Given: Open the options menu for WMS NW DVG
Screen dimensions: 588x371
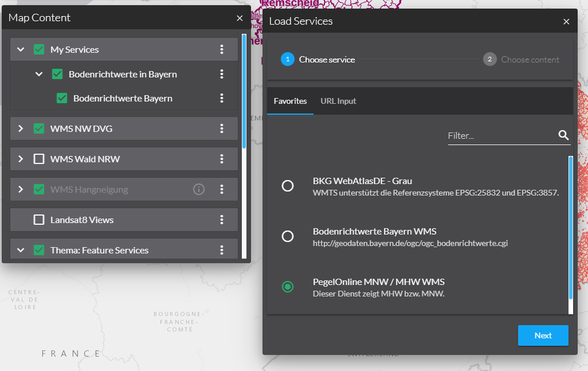Looking at the screenshot, I should (x=222, y=128).
